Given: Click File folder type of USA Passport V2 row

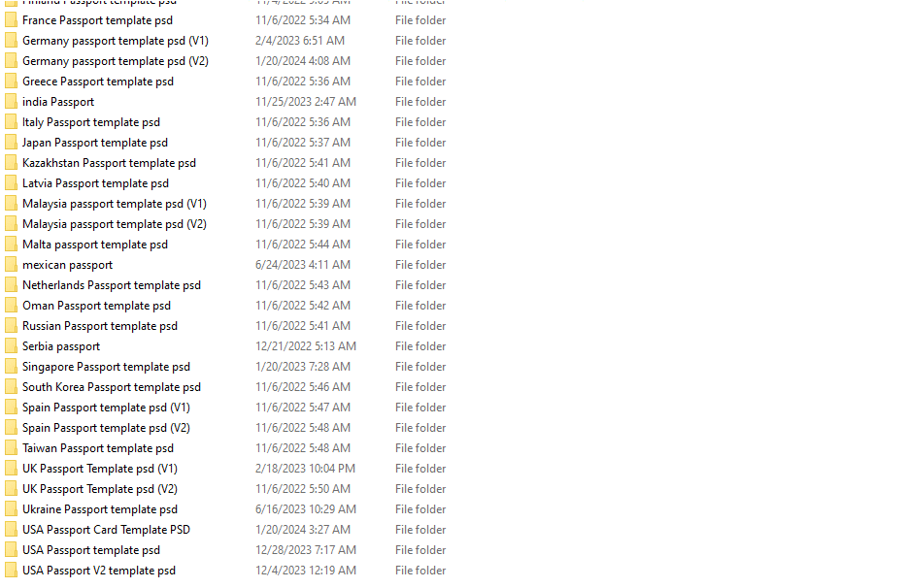Looking at the screenshot, I should tap(420, 571).
